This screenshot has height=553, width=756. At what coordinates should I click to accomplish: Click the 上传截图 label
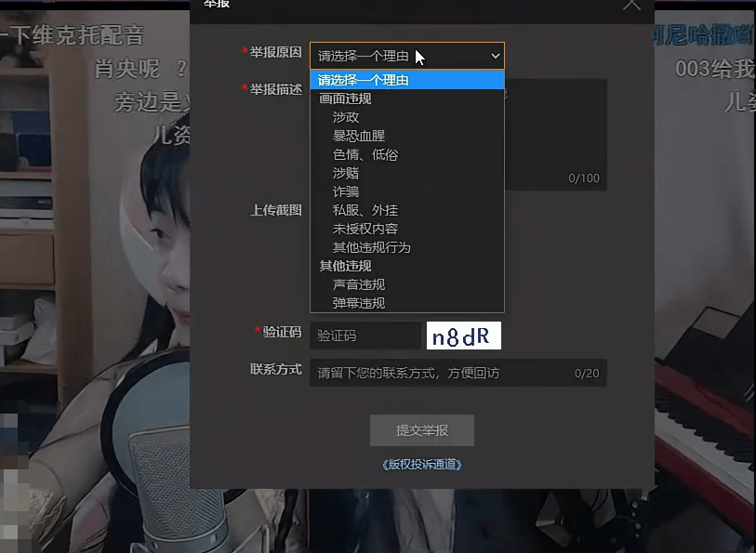click(x=276, y=210)
